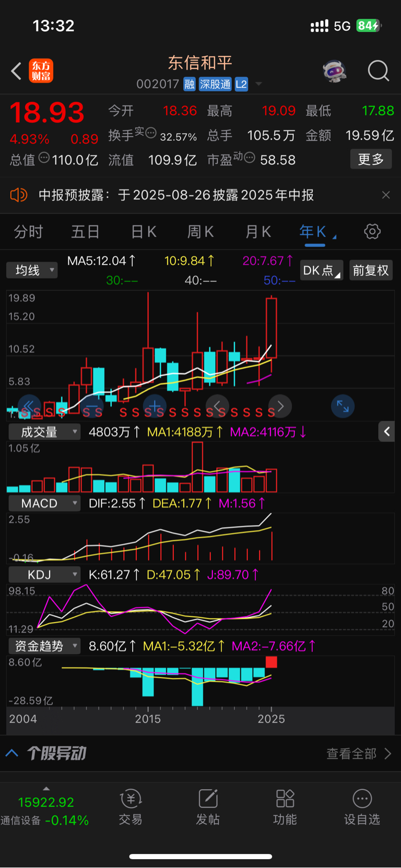401x868 pixels.
Task: Tap the L2 level badge
Action: coord(241,85)
